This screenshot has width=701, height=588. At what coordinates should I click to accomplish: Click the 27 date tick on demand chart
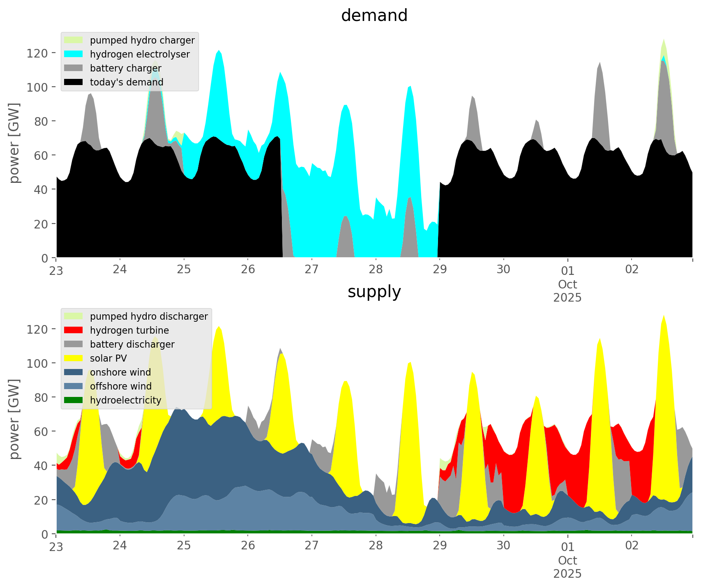(312, 270)
